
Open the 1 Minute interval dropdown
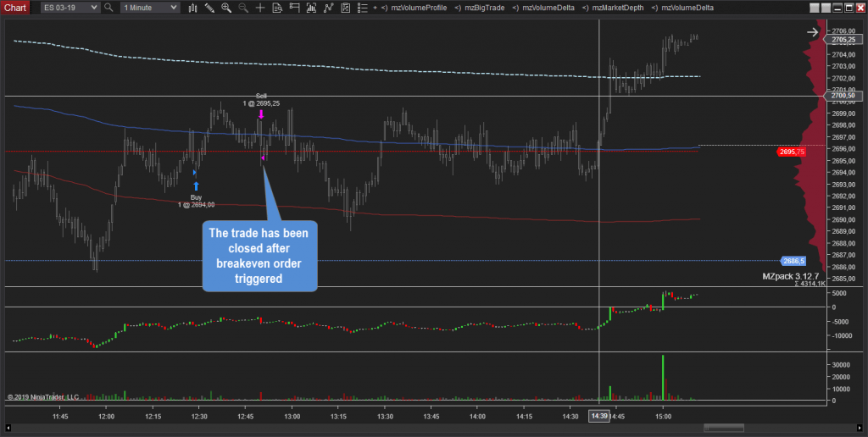pyautogui.click(x=150, y=8)
